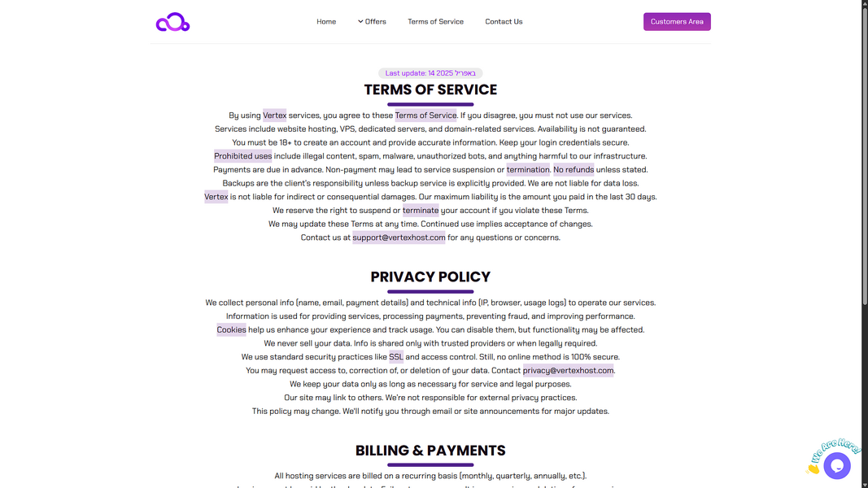Click the highlighted word terminate
This screenshot has width=868, height=488.
click(421, 211)
